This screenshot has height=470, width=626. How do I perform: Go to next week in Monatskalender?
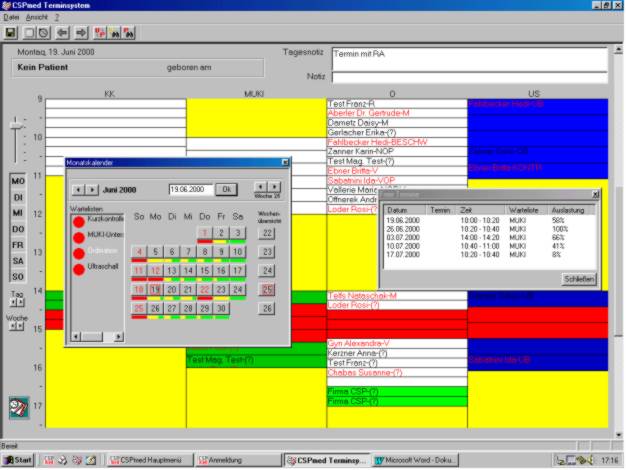[275, 187]
